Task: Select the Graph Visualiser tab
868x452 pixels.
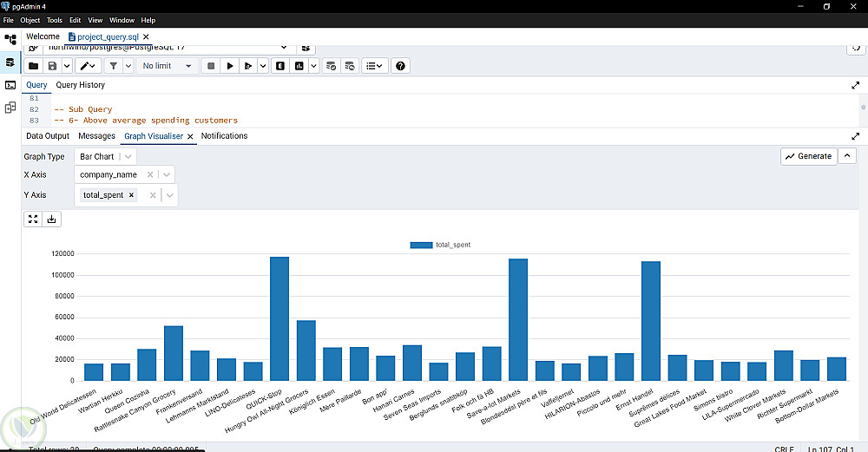Action: tap(154, 136)
